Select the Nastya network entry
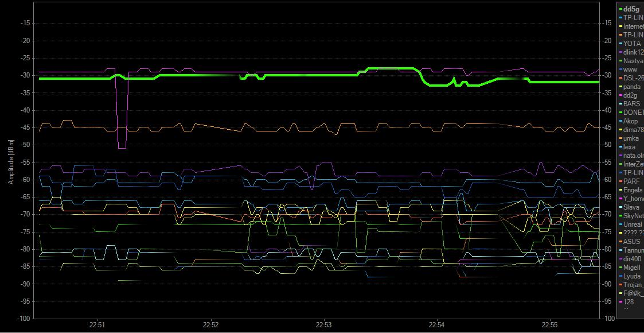 tap(630, 60)
